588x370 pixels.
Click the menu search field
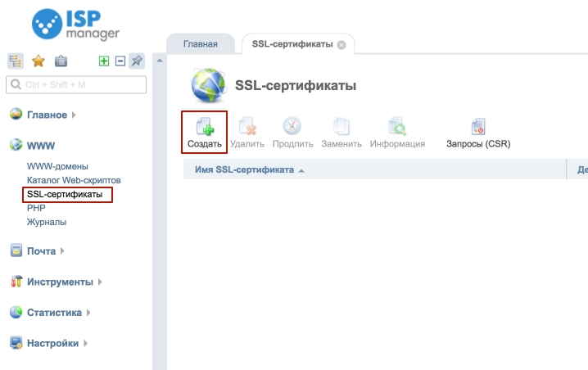tap(76, 84)
